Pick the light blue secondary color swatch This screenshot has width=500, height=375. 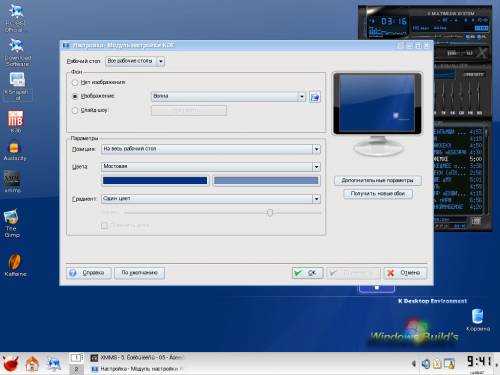pyautogui.click(x=266, y=181)
